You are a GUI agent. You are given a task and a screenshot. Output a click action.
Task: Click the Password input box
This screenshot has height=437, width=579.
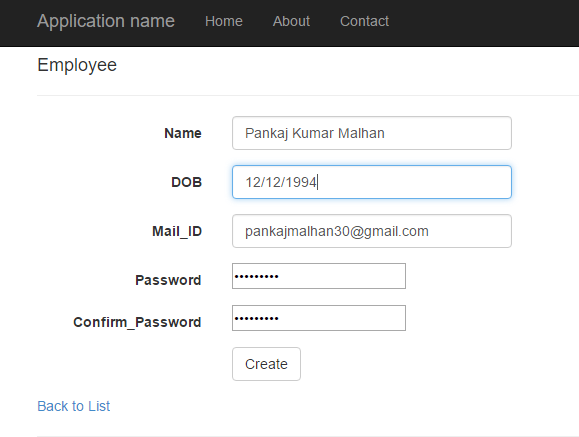click(319, 276)
